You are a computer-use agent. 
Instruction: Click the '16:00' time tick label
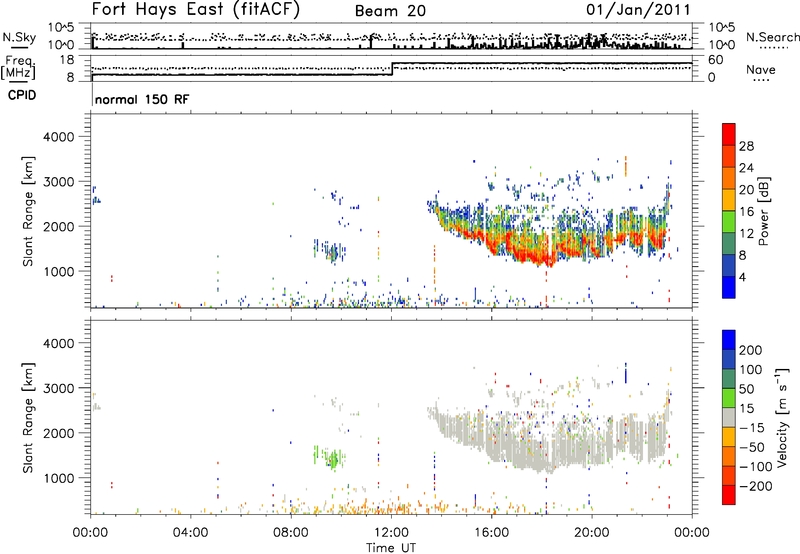point(491,532)
